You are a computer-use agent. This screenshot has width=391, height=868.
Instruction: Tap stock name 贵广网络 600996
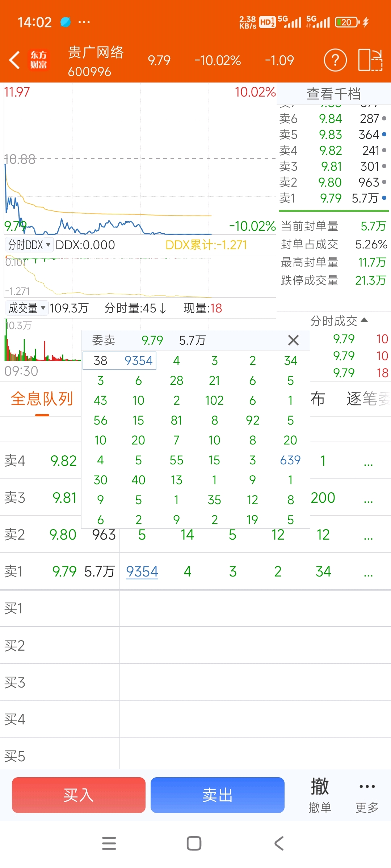[96, 61]
